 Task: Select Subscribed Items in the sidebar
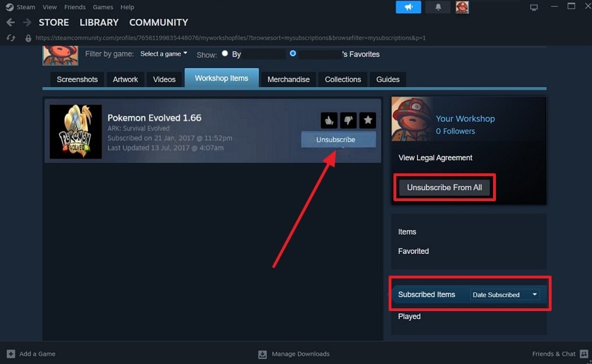pyautogui.click(x=427, y=294)
